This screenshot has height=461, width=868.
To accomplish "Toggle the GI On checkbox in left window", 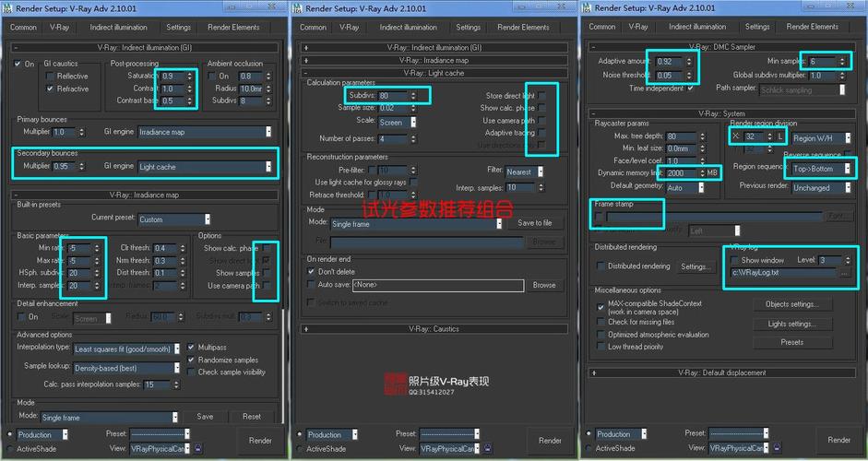I will click(x=18, y=64).
